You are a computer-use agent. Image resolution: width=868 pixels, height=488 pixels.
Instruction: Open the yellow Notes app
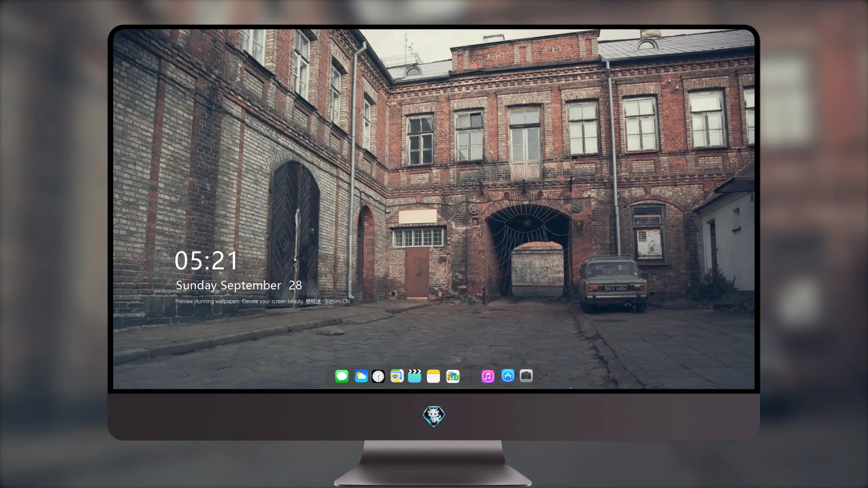coord(433,376)
